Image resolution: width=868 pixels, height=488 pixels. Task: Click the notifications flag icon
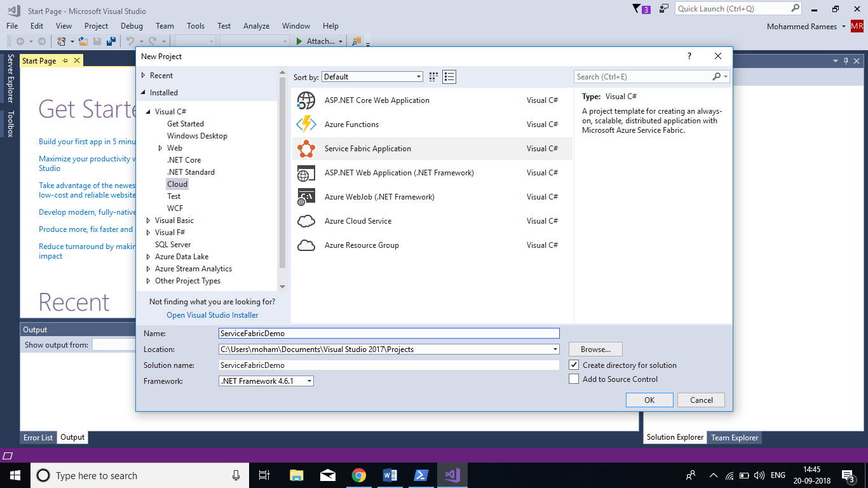click(637, 9)
